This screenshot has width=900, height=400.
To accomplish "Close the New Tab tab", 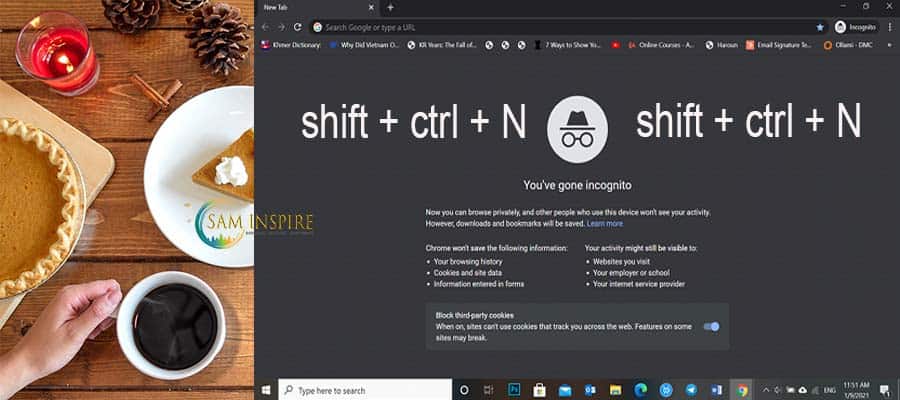I will [x=371, y=7].
